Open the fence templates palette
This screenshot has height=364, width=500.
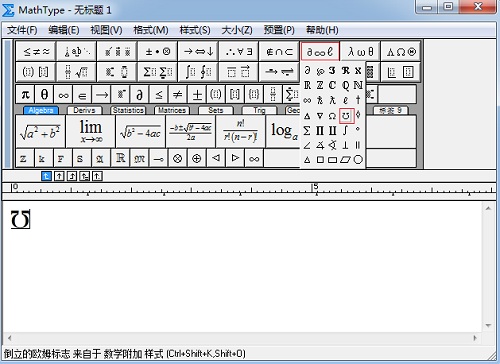click(x=36, y=72)
